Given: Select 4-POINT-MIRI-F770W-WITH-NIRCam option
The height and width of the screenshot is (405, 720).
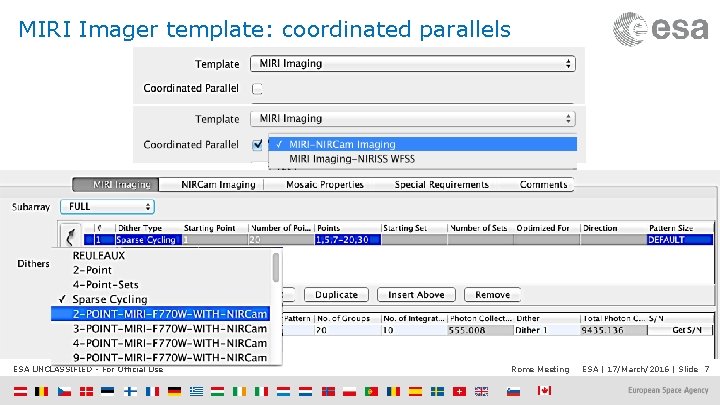Looking at the screenshot, I should pos(169,343).
